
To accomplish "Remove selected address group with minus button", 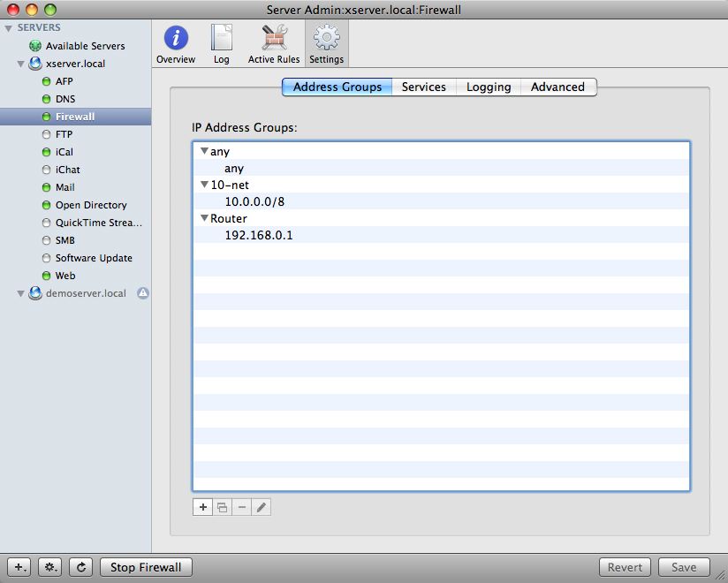I will tap(242, 507).
